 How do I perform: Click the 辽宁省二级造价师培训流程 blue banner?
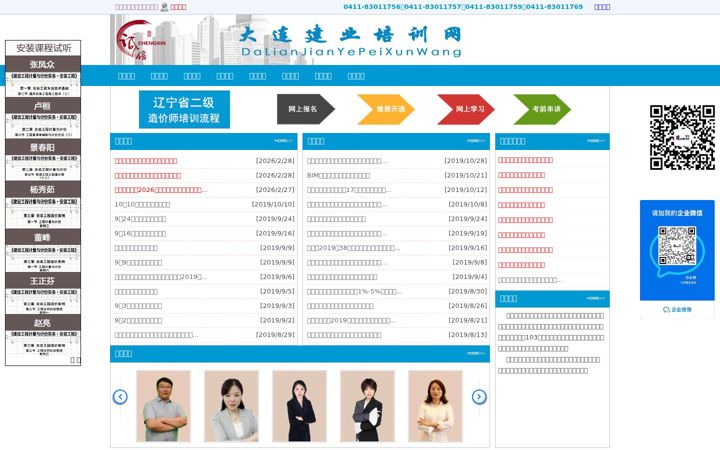pyautogui.click(x=184, y=109)
